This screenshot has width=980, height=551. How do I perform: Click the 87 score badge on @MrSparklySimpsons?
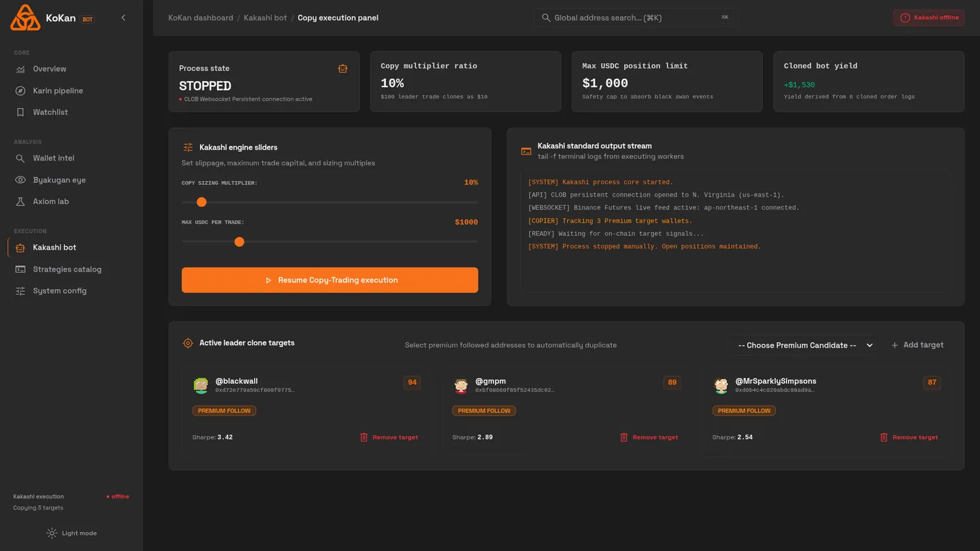click(932, 383)
